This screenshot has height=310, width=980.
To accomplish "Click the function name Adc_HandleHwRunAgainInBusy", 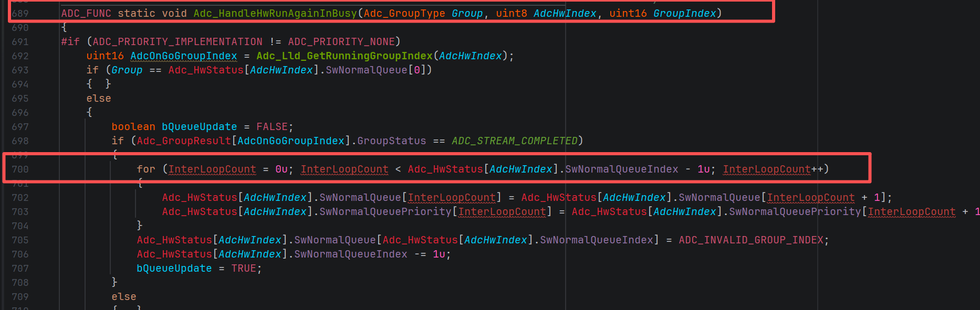I will (x=275, y=13).
